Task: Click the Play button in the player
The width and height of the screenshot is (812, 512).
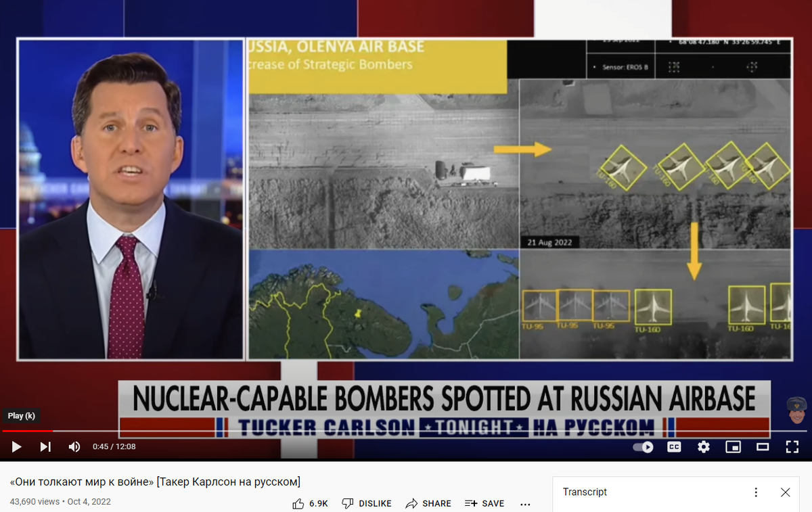Action: coord(17,446)
